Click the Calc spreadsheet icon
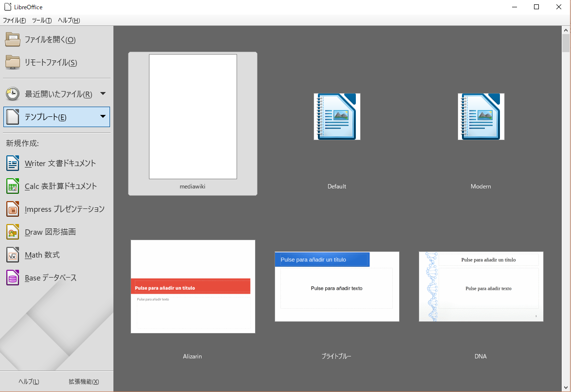Viewport: 571px width, 392px height. pyautogui.click(x=13, y=186)
